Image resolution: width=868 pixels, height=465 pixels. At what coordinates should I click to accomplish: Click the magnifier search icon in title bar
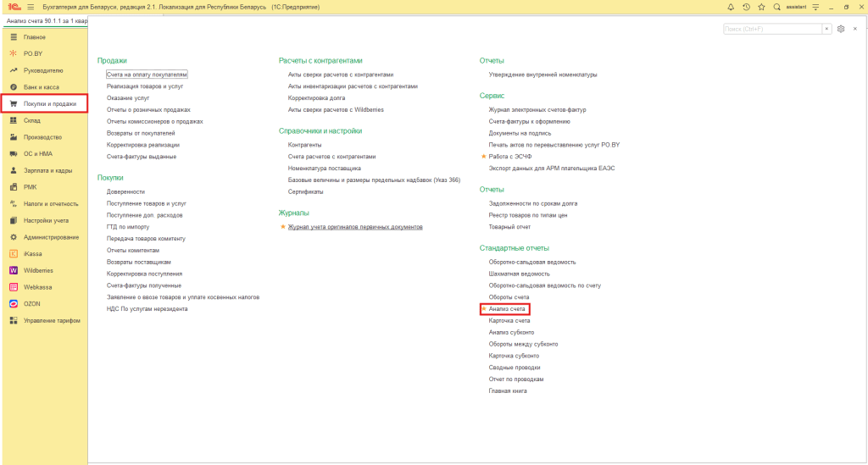tap(776, 7)
